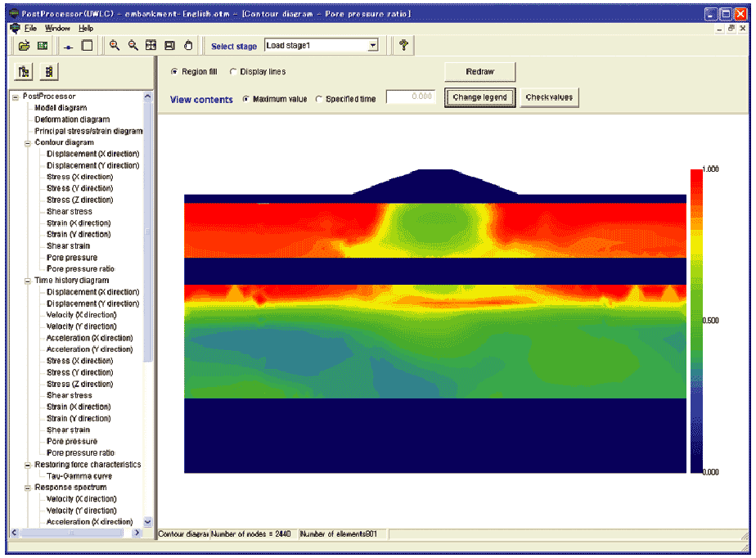Screen dimensions: 756x558
Task: Select the hand pan tool
Action: 188,45
